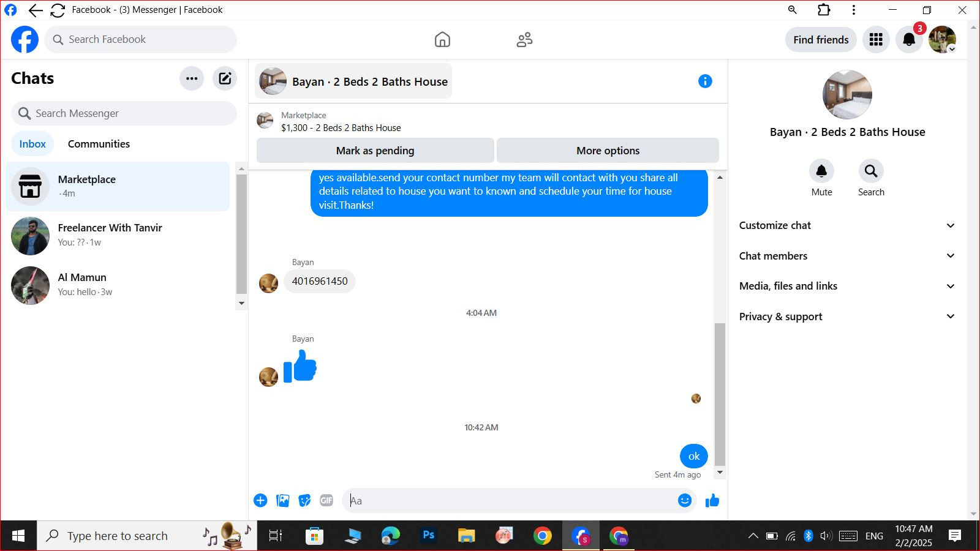This screenshot has width=980, height=551.
Task: Search in conversation magnifier icon
Action: (871, 171)
